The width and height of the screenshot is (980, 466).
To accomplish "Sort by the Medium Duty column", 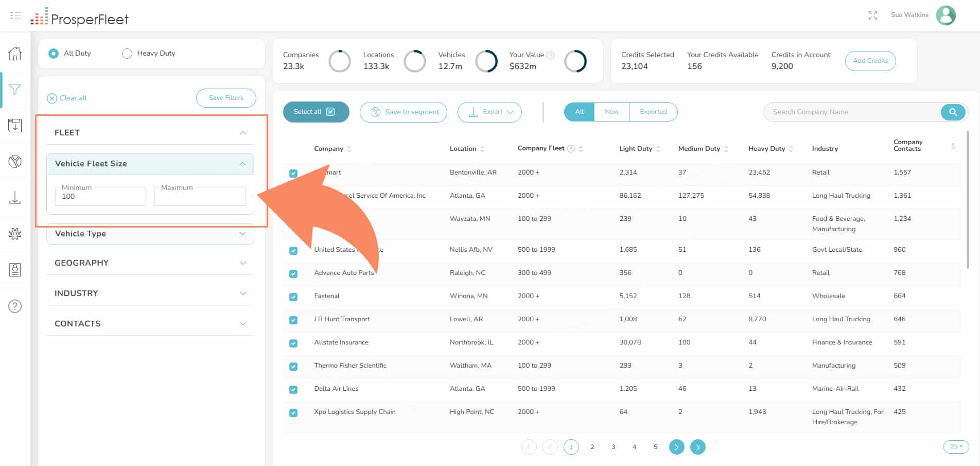I will click(x=726, y=149).
